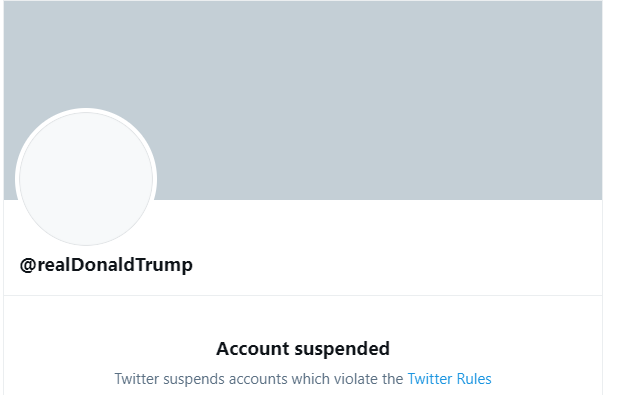619x395 pixels.
Task: Click the word 'suspended' in the bold heading
Action: click(342, 349)
